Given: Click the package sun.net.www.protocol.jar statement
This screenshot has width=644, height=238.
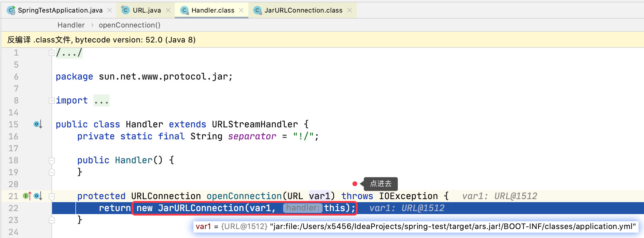Looking at the screenshot, I should [x=144, y=77].
